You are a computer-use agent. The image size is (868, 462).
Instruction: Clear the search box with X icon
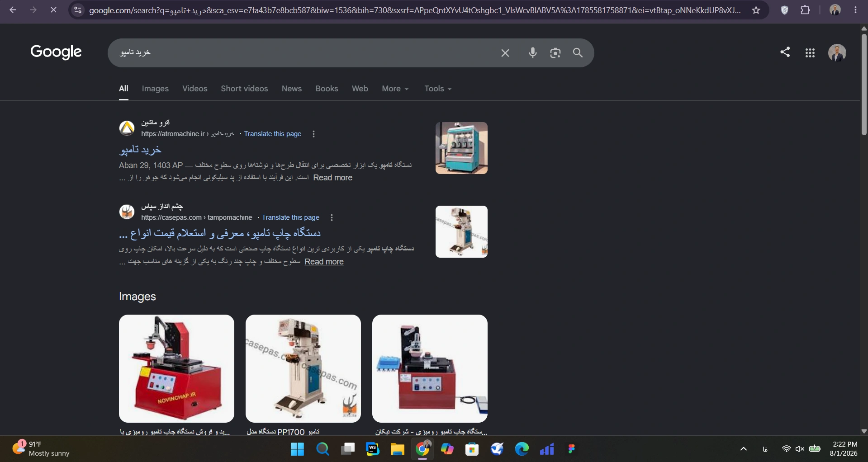(505, 53)
